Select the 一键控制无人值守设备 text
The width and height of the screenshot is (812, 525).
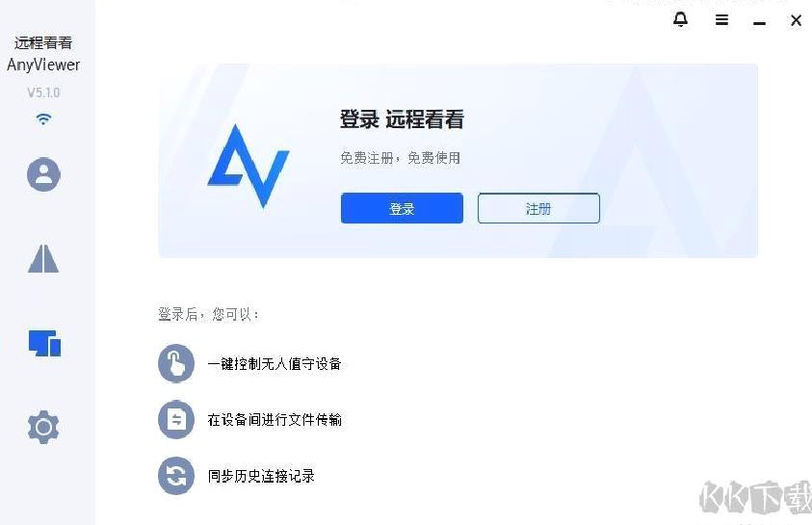(x=275, y=364)
